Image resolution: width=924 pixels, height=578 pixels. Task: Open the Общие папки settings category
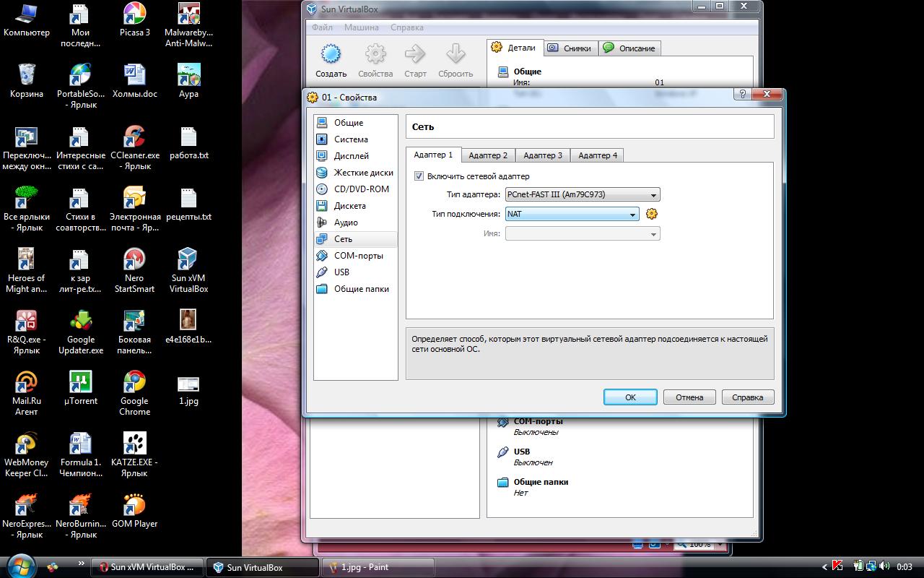pos(356,289)
